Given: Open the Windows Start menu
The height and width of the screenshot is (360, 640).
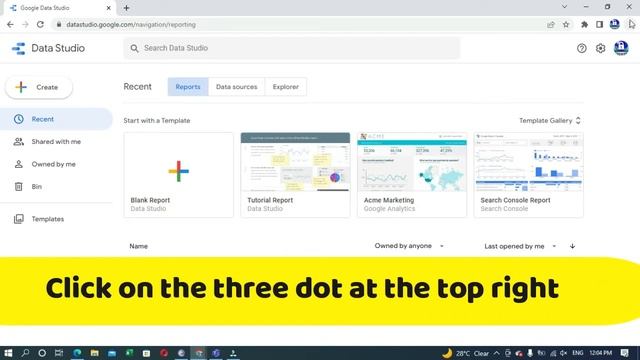Looking at the screenshot, I should [x=8, y=353].
